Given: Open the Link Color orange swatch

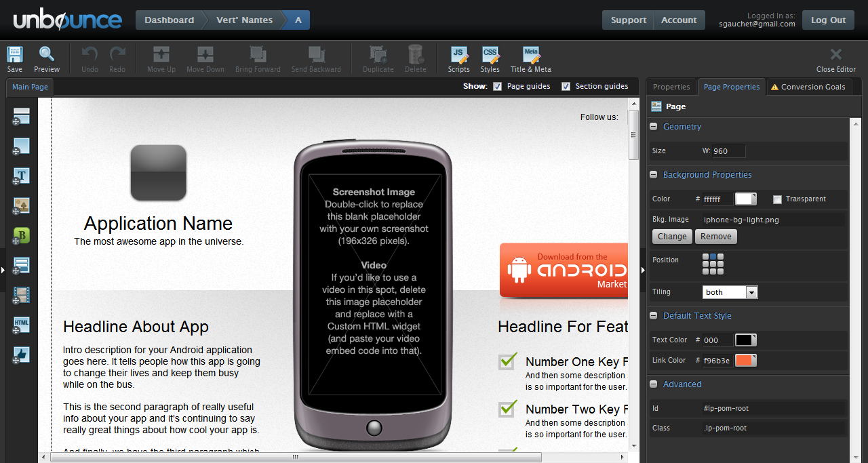Looking at the screenshot, I should pos(745,361).
